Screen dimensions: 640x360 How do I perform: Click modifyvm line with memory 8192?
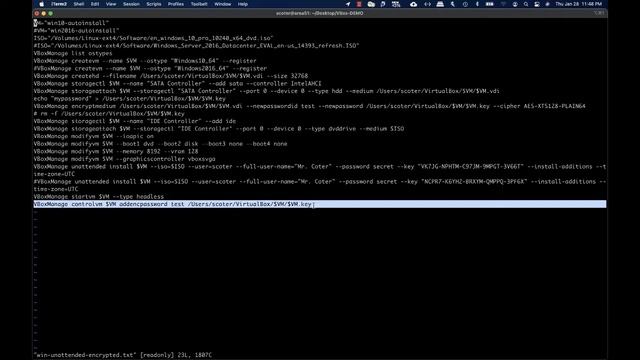click(116, 151)
